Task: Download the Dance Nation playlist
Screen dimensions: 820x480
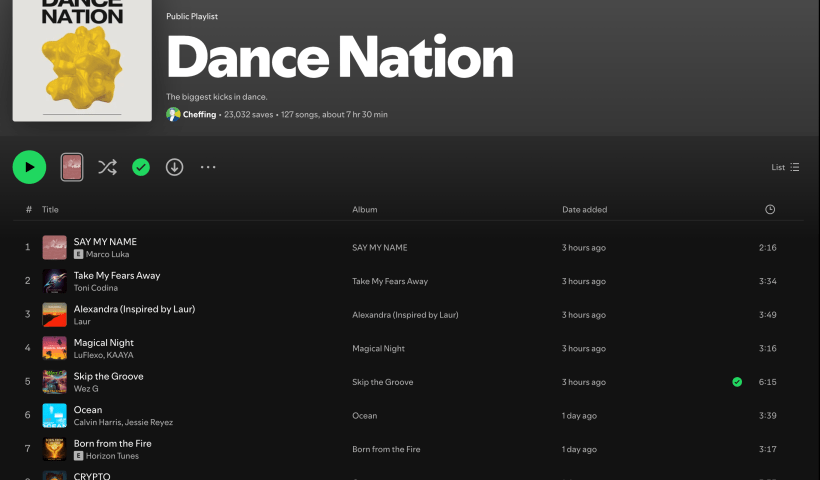Action: (174, 167)
